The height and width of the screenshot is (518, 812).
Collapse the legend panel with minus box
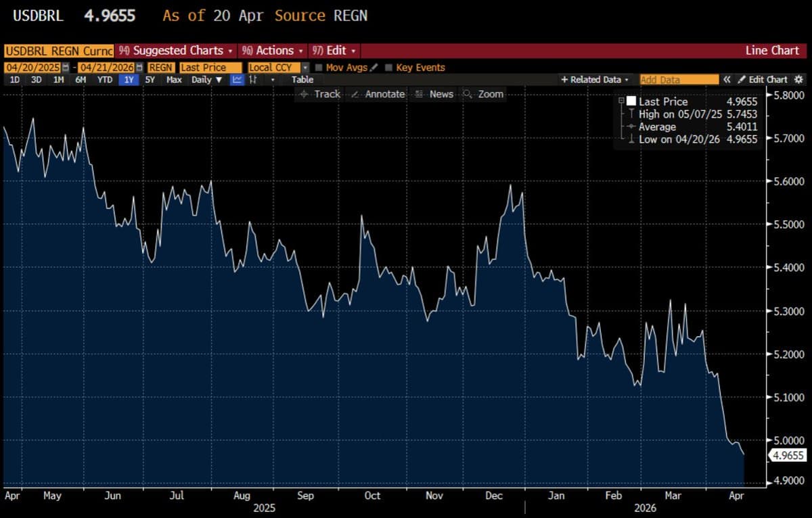[621, 99]
